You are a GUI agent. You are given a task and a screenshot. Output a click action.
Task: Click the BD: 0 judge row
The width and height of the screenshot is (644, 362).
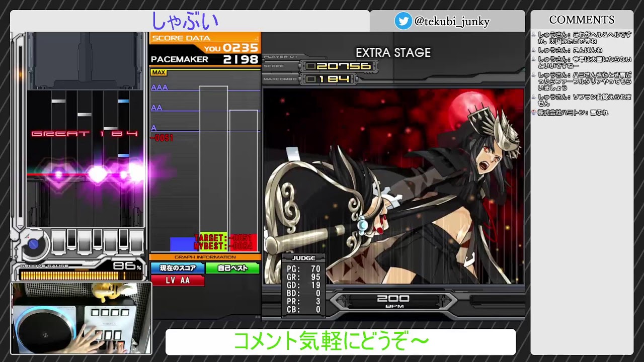[303, 294]
